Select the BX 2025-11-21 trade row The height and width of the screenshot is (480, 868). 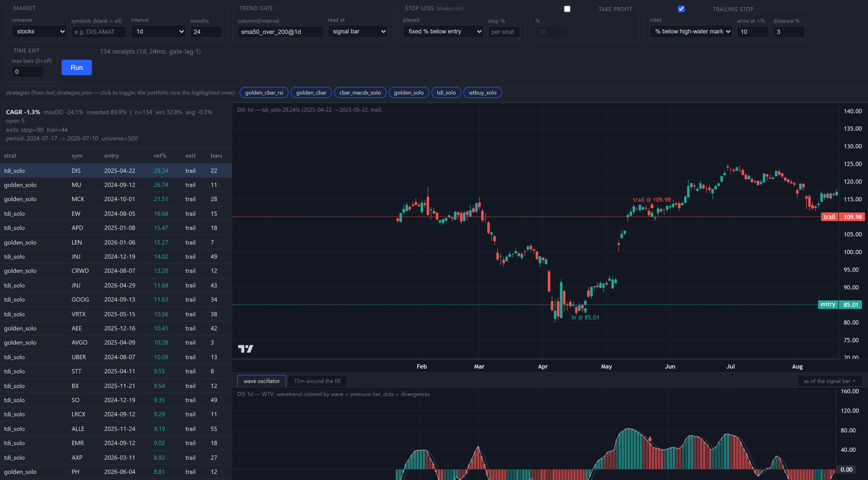point(116,386)
